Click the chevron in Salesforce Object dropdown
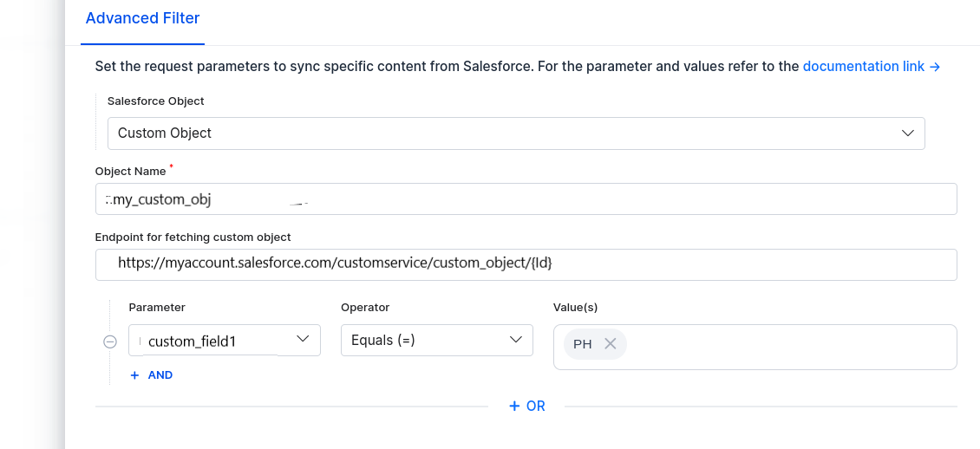 [908, 133]
